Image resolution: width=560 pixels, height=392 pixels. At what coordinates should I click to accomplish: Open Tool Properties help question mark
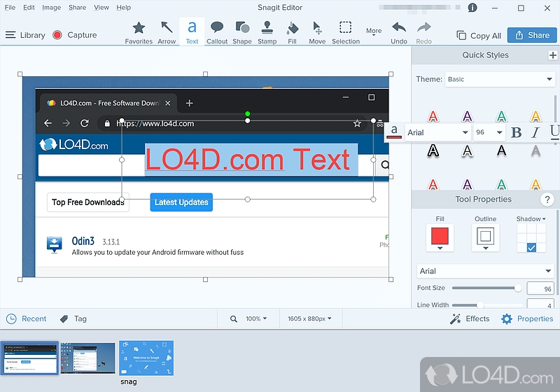click(547, 199)
